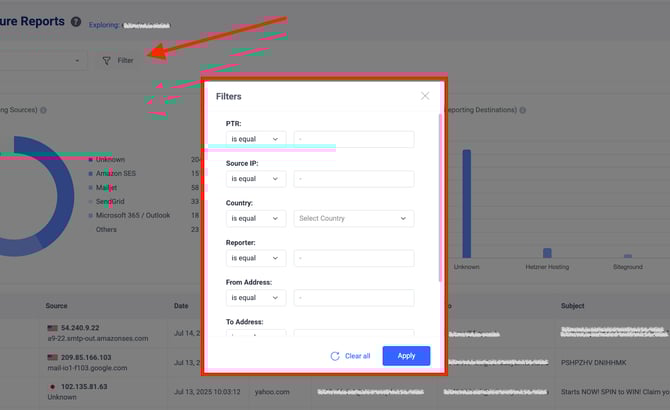Focus the Source IP value field
670x410 pixels.
[x=354, y=179]
